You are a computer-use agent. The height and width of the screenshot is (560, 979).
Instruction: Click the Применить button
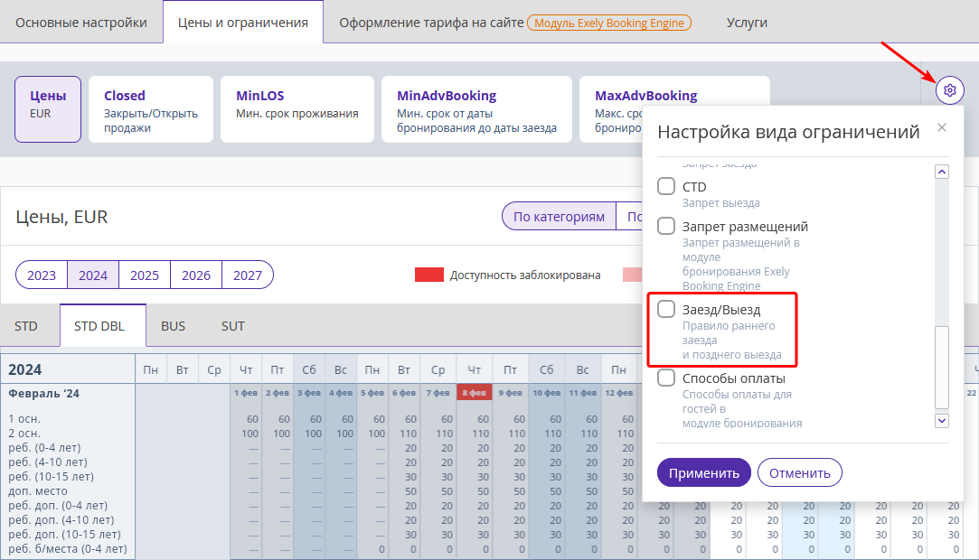(703, 472)
